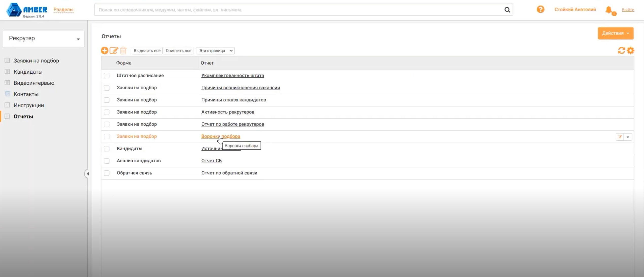Image resolution: width=644 pixels, height=277 pixels.
Task: Check the Воронка подбора row checkbox
Action: tap(107, 136)
